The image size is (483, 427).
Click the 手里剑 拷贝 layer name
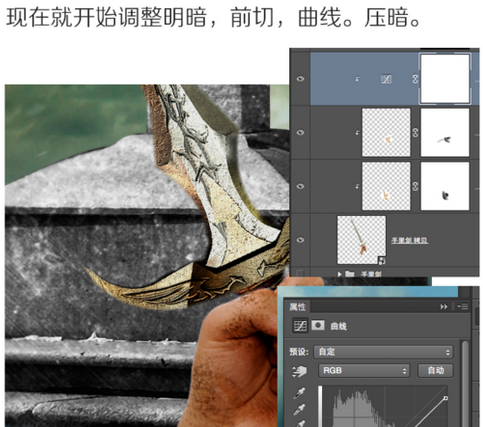click(409, 240)
